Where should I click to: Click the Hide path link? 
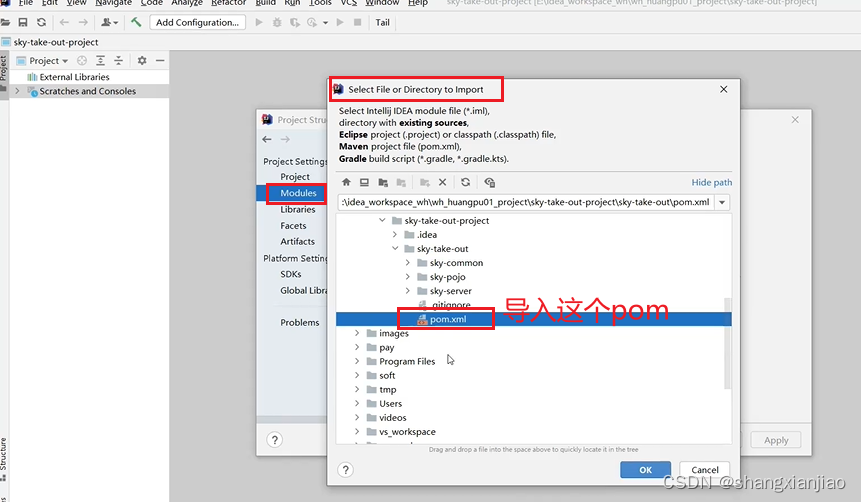(712, 182)
